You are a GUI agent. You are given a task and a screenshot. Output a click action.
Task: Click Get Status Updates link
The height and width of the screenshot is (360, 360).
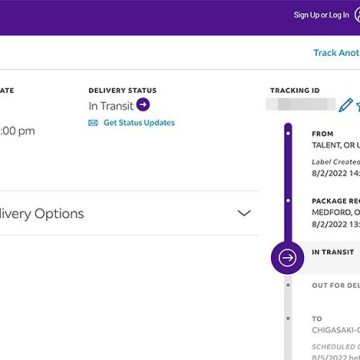click(139, 123)
